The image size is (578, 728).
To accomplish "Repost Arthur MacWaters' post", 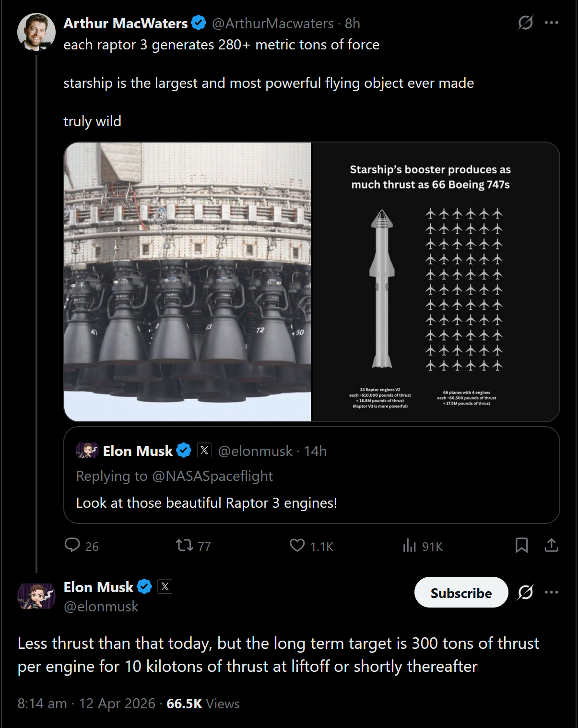I will coord(184,545).
